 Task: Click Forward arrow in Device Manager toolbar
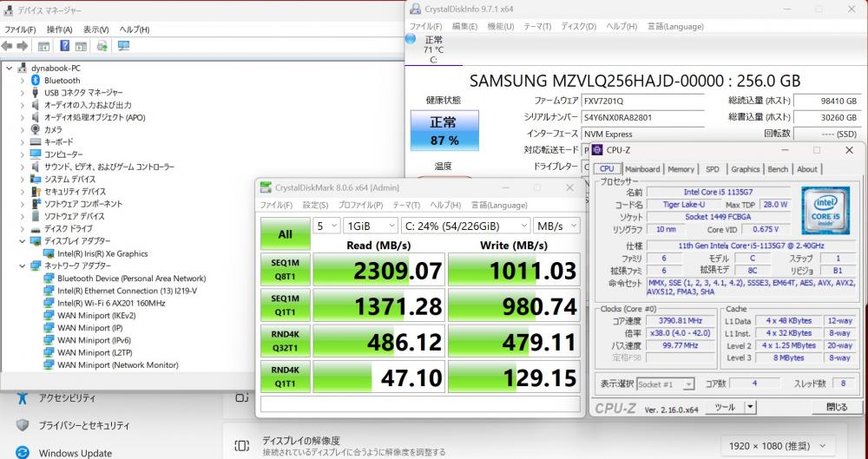coord(23,46)
